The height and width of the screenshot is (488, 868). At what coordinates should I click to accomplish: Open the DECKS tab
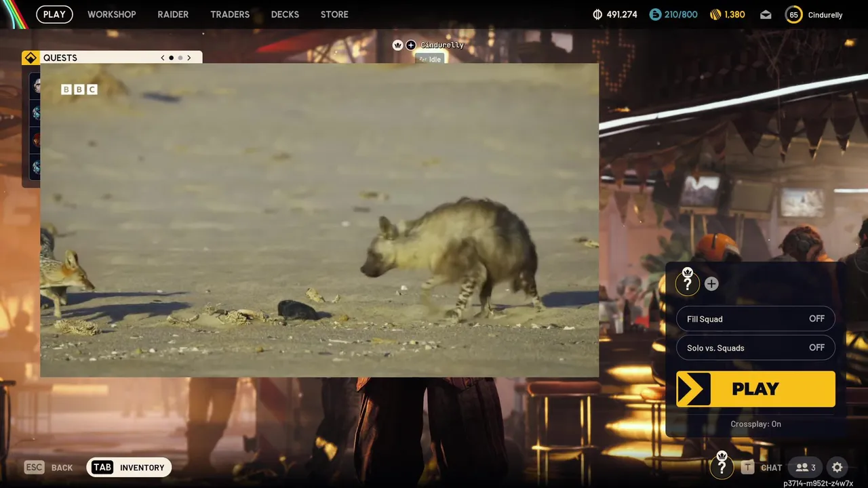[x=285, y=14]
